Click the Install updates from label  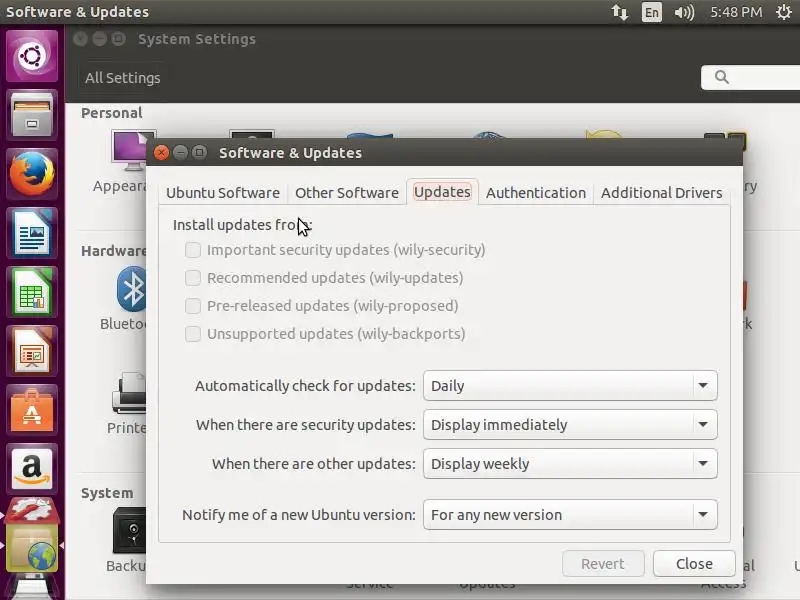click(x=242, y=225)
